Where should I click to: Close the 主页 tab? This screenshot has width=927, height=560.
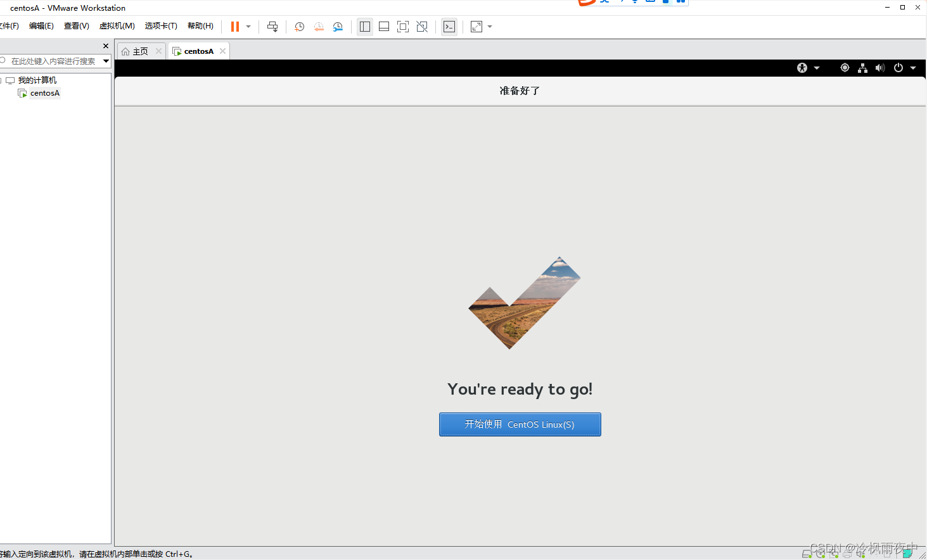click(158, 51)
